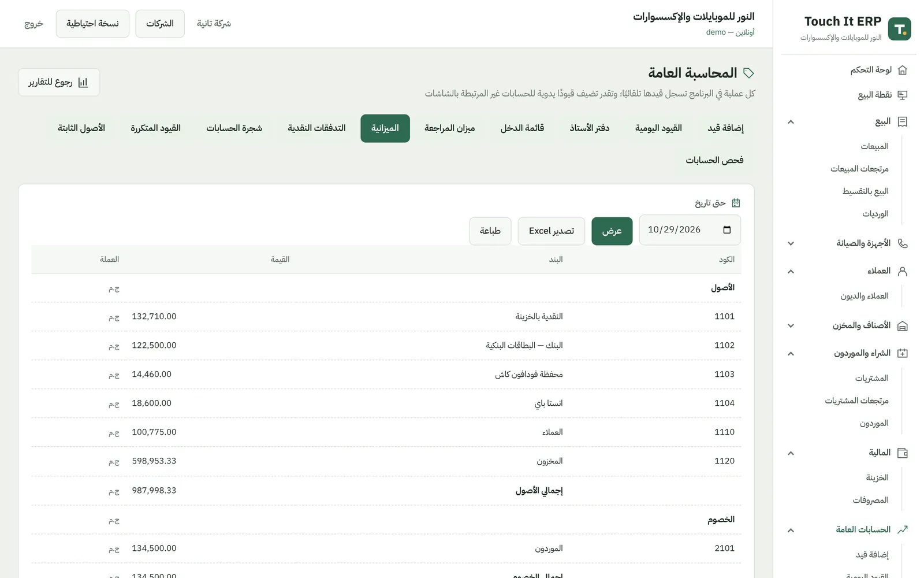The height and width of the screenshot is (578, 924).
Task: Click the الشراء والموردون purchase icon
Action: click(903, 353)
